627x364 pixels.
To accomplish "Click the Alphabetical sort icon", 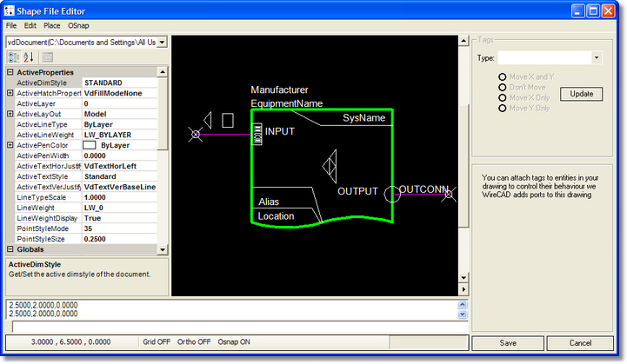I will coord(29,57).
